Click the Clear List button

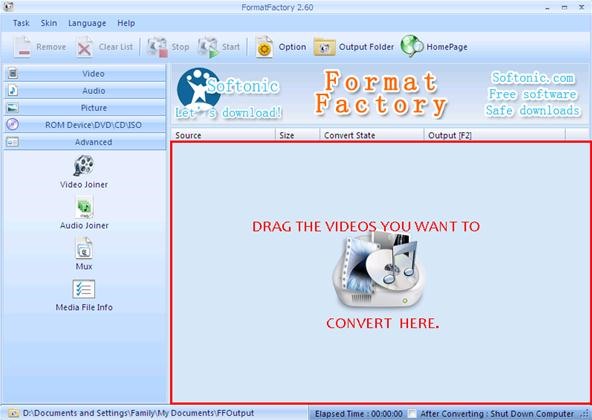click(x=105, y=47)
